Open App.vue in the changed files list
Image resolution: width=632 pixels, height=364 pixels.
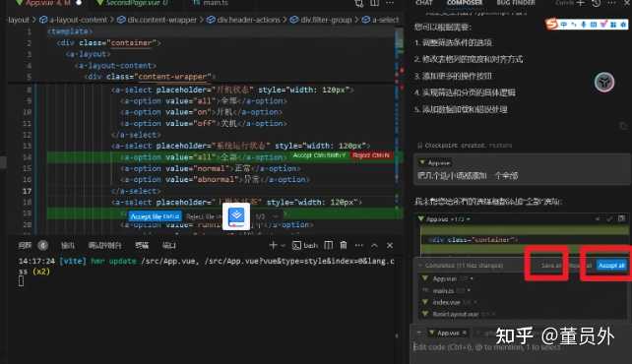pos(445,278)
